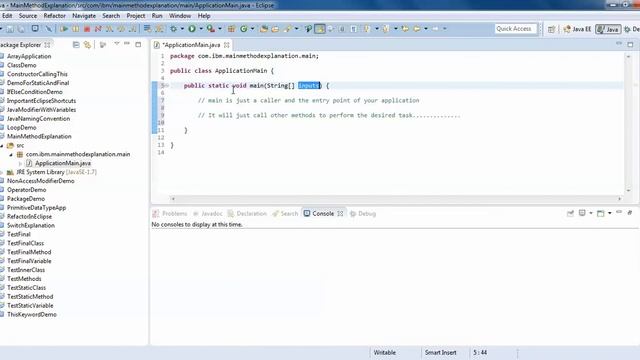The width and height of the screenshot is (640, 360).
Task: Click the Smart Insert status bar entry
Action: point(440,353)
